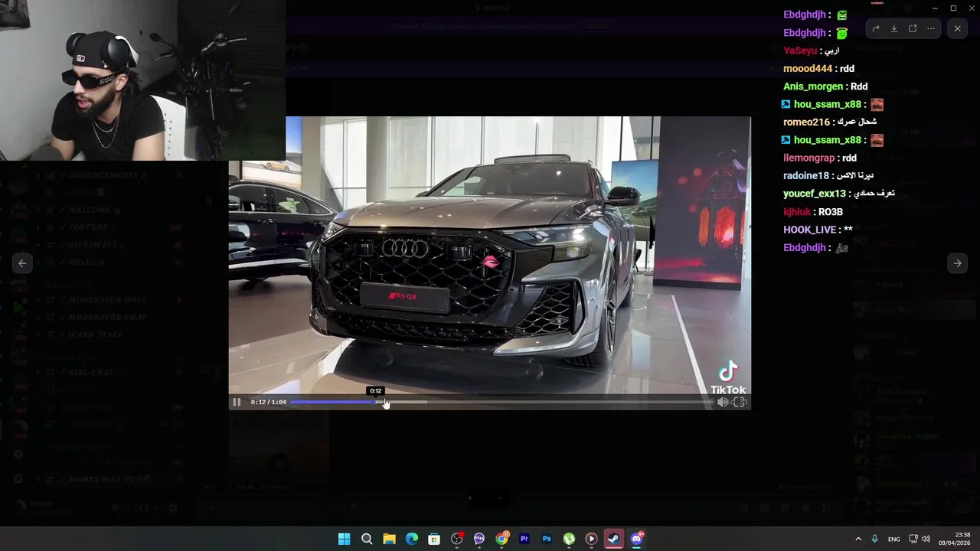Click the microphone icon in system tray

875,539
